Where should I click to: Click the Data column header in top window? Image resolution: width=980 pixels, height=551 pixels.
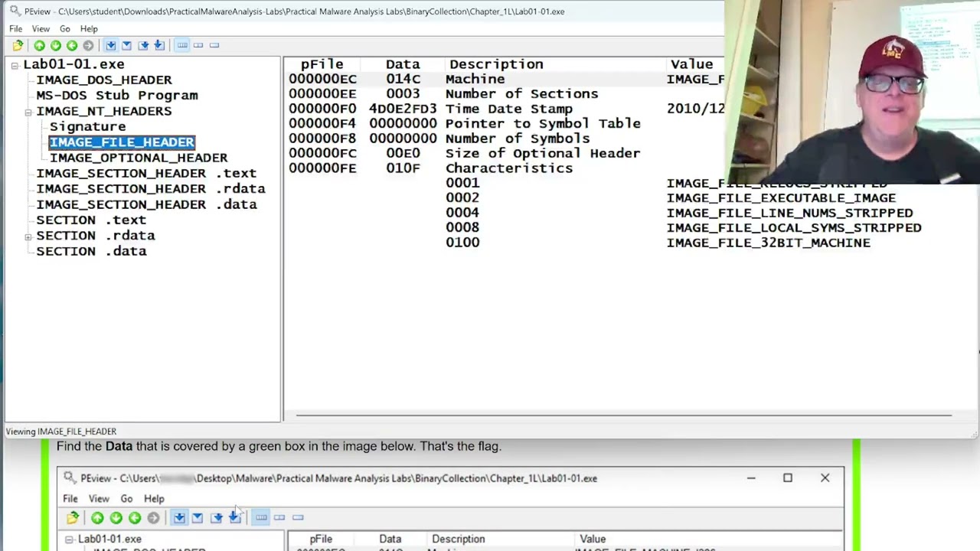(x=403, y=64)
